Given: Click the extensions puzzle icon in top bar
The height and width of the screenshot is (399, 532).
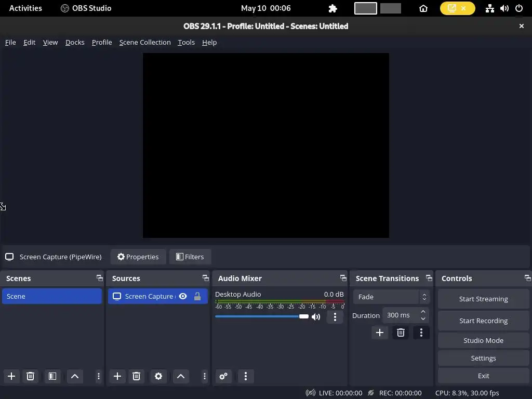Looking at the screenshot, I should [x=333, y=8].
